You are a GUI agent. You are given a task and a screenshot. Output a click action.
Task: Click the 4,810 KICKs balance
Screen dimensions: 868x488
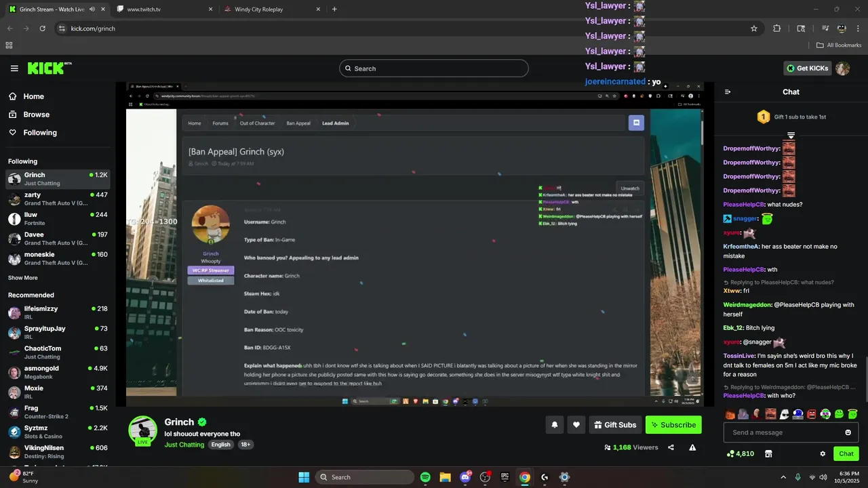coord(740,453)
